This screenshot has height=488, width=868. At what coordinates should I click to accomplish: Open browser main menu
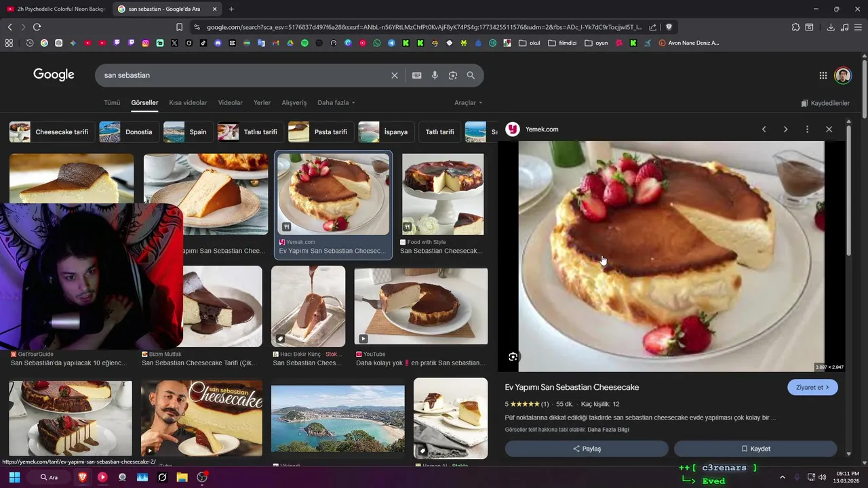(x=859, y=27)
